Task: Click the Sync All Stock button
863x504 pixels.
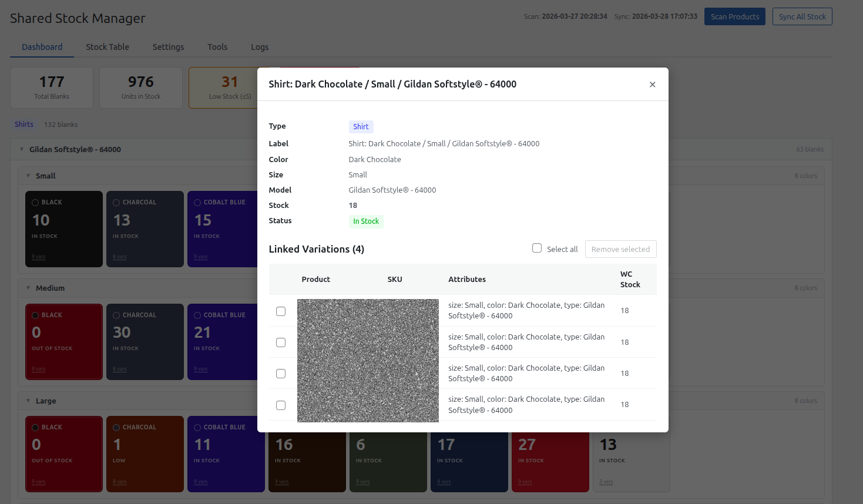Action: pyautogui.click(x=802, y=16)
